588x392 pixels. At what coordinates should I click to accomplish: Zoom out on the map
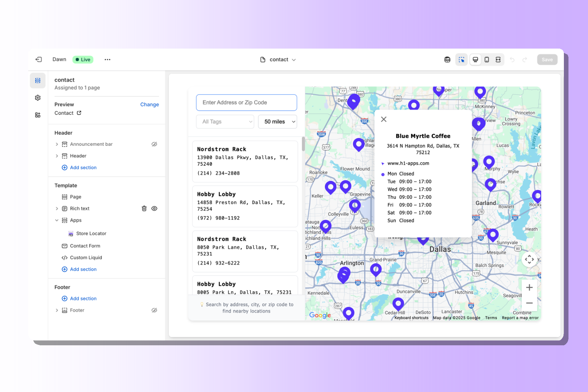[529, 303]
